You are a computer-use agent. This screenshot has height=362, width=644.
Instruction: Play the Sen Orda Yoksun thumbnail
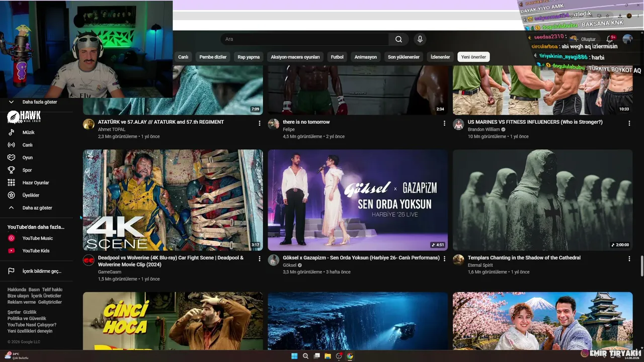point(358,200)
